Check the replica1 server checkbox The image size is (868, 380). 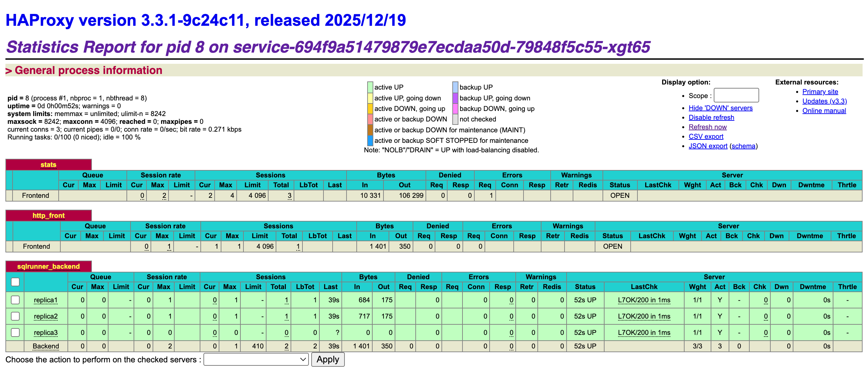15,300
